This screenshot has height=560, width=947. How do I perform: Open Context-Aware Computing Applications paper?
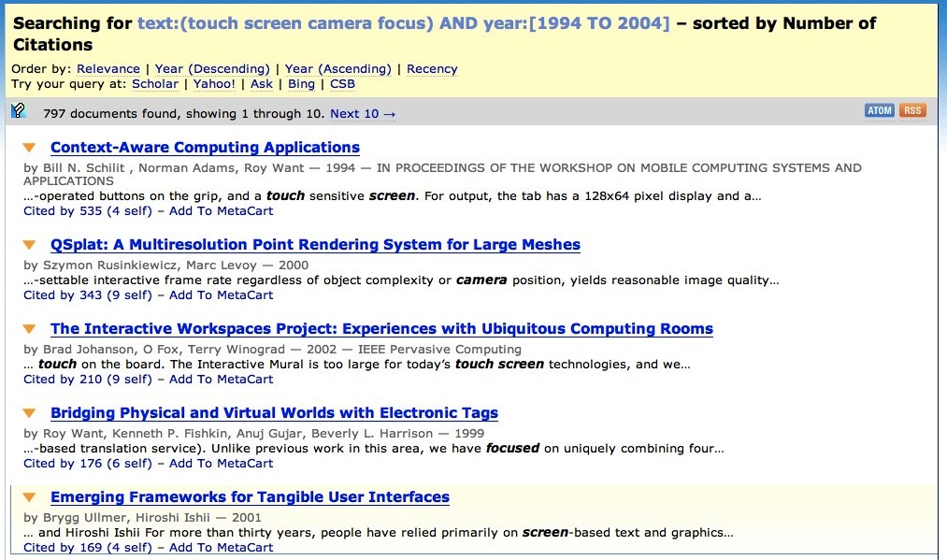(205, 148)
